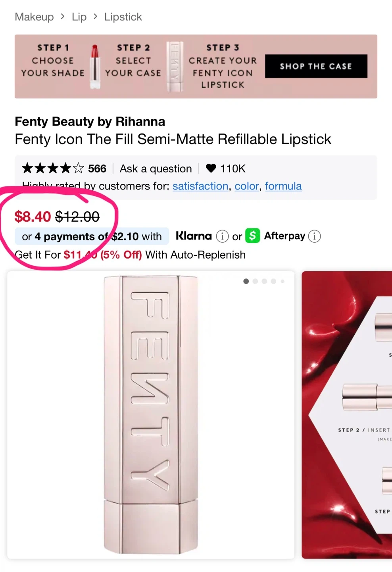Go to the Makeup breadcrumb
Screen dimensions: 392x572
(x=34, y=17)
